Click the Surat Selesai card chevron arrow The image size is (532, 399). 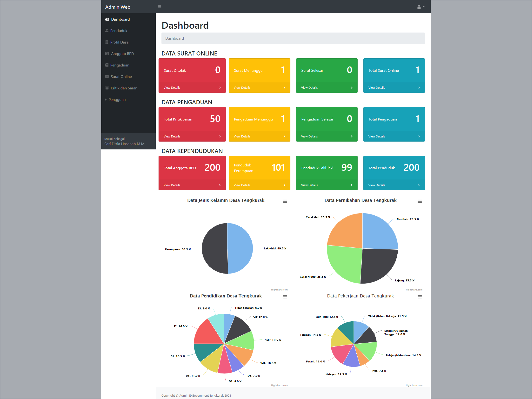coord(352,88)
